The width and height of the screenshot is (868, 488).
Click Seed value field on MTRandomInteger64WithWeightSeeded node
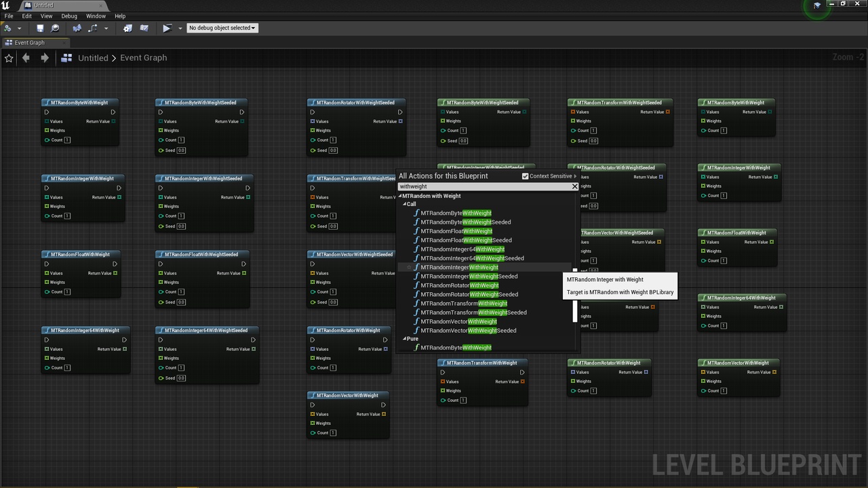[x=181, y=378]
